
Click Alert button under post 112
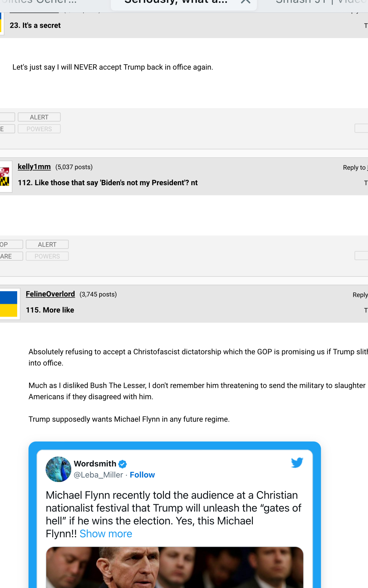point(47,244)
